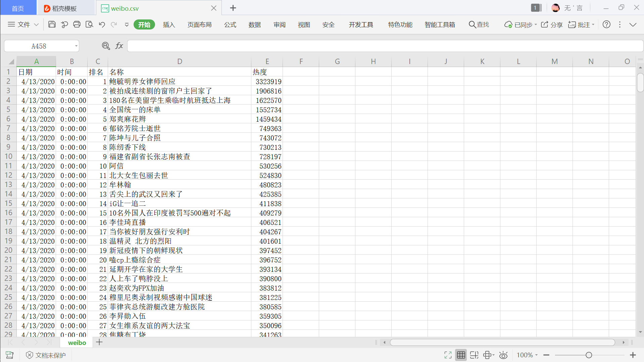The width and height of the screenshot is (644, 362).
Task: Open the 页面布局 tab
Action: (x=199, y=24)
